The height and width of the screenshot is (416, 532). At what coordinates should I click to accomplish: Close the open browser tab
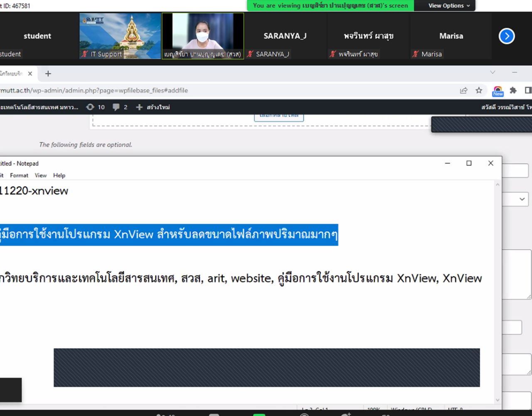tap(30, 74)
